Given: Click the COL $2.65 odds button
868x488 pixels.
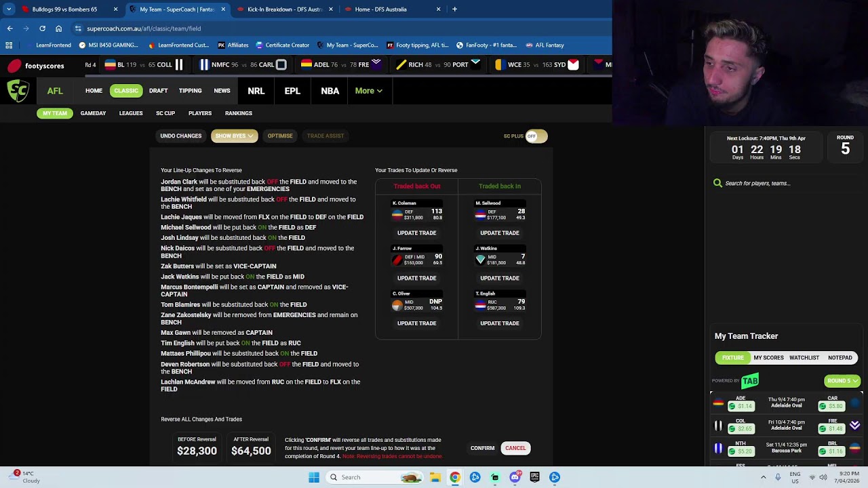Looking at the screenshot, I should (x=741, y=428).
